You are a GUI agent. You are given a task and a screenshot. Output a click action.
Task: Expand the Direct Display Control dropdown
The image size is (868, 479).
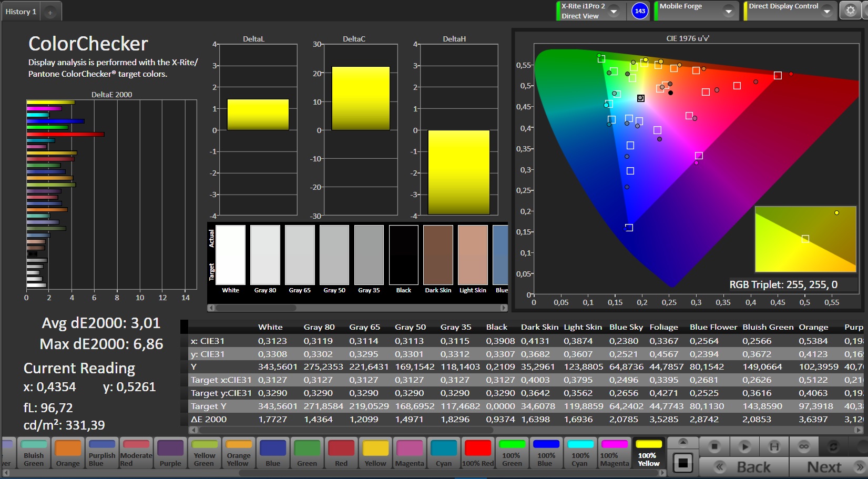(826, 11)
